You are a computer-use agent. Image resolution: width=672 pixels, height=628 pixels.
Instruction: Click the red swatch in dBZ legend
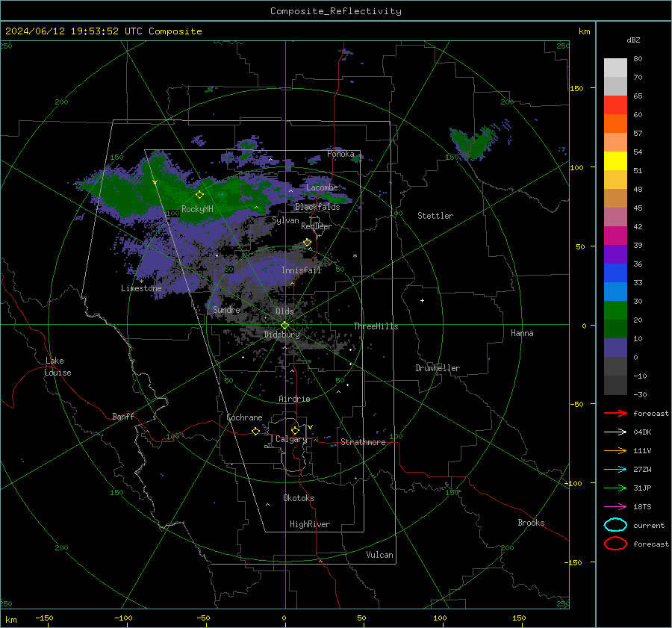click(615, 105)
